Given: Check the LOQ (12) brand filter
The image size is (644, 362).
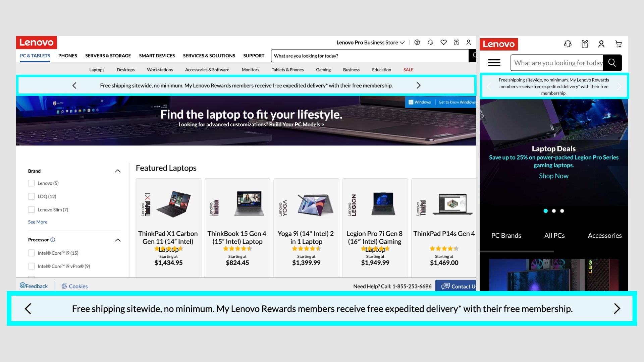Looking at the screenshot, I should (32, 196).
